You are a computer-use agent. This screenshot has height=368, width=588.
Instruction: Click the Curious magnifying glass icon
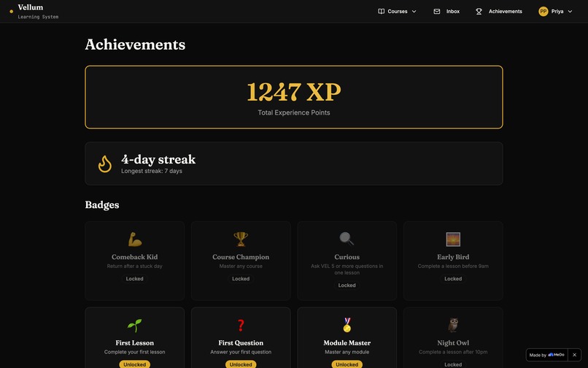[347, 239]
